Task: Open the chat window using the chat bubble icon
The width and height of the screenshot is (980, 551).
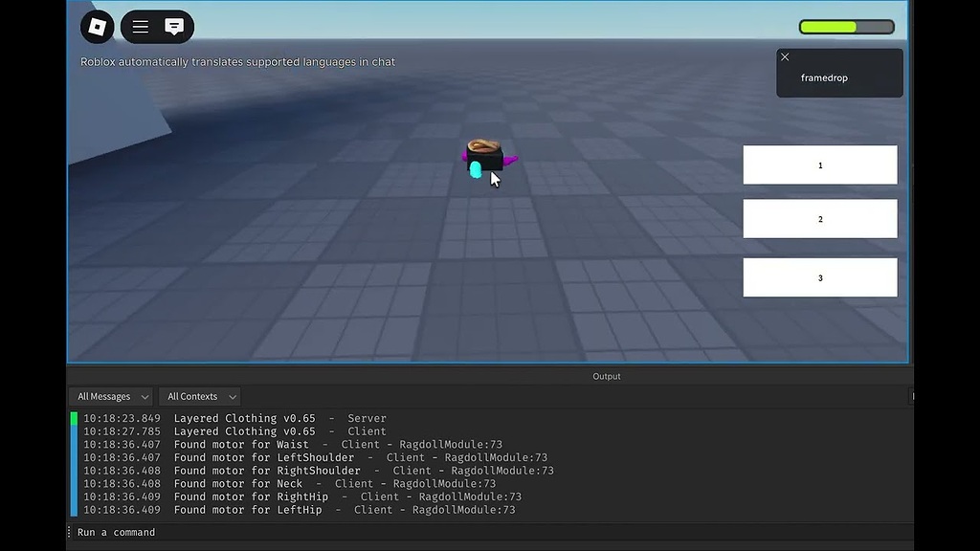Action: click(175, 26)
